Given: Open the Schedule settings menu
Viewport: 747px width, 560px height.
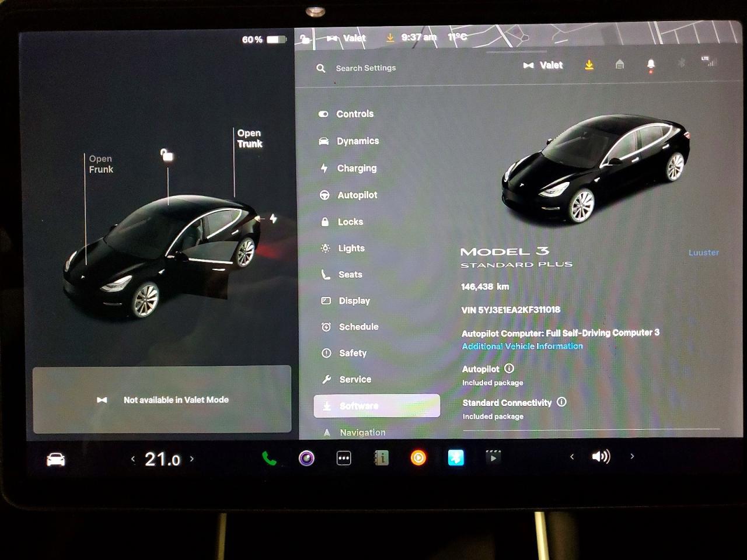Looking at the screenshot, I should tap(350, 327).
